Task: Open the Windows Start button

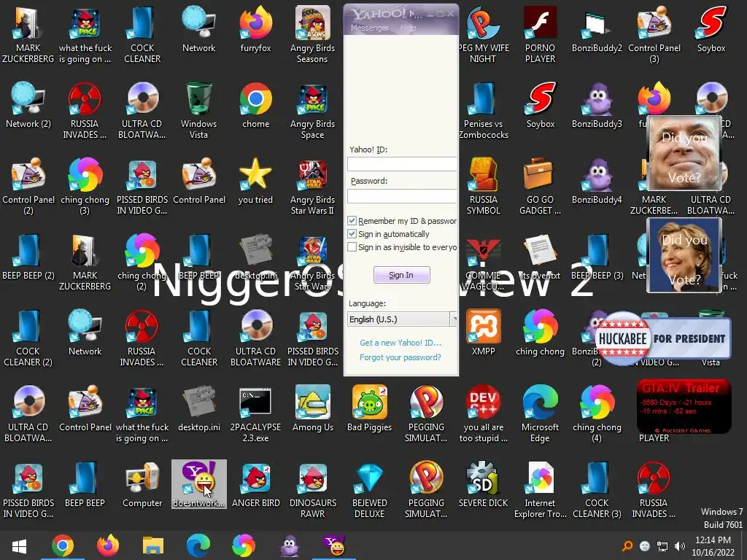Action: pos(19,545)
